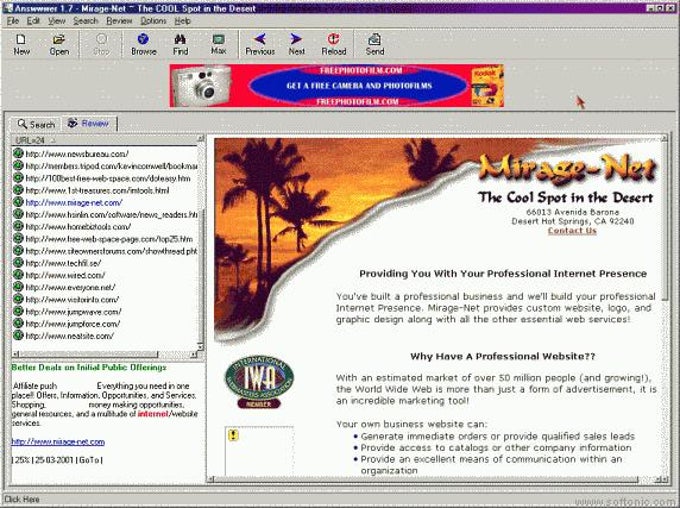The width and height of the screenshot is (680, 508).
Task: Select the free-web-space-page.com/top25.htm entry
Action: pyautogui.click(x=109, y=239)
